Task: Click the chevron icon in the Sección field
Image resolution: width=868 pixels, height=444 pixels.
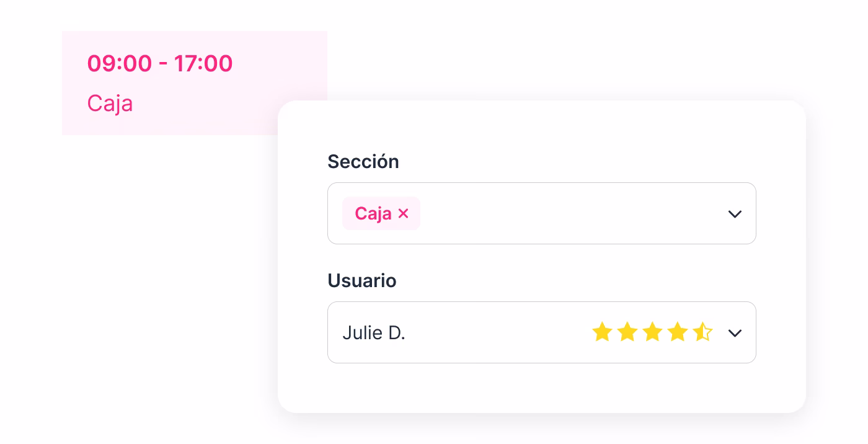Action: point(735,214)
